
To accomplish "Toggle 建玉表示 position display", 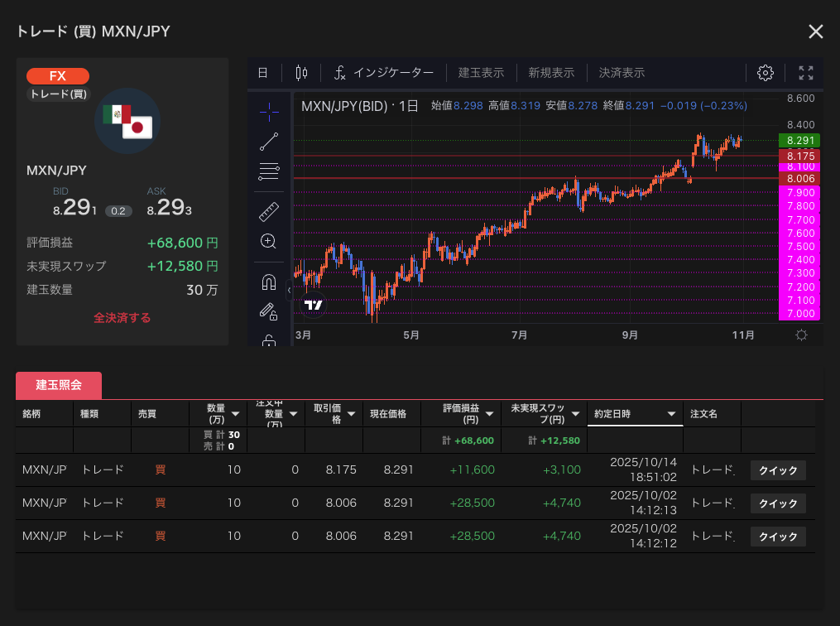I will [x=481, y=73].
